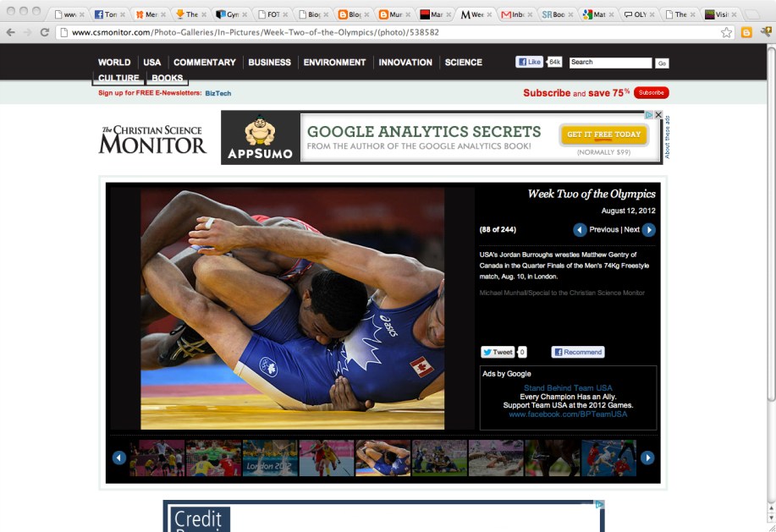This screenshot has height=532, width=776.
Task: Click the Facebook Like button
Action: [x=530, y=62]
